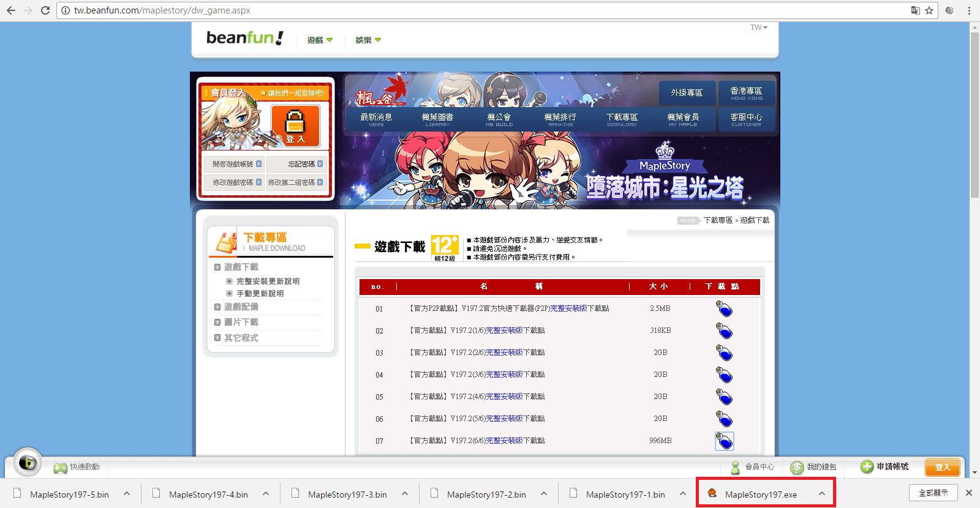Viewport: 980px width, 508px height.
Task: Open the 楓葉會員 My Maple menu
Action: coord(683,119)
